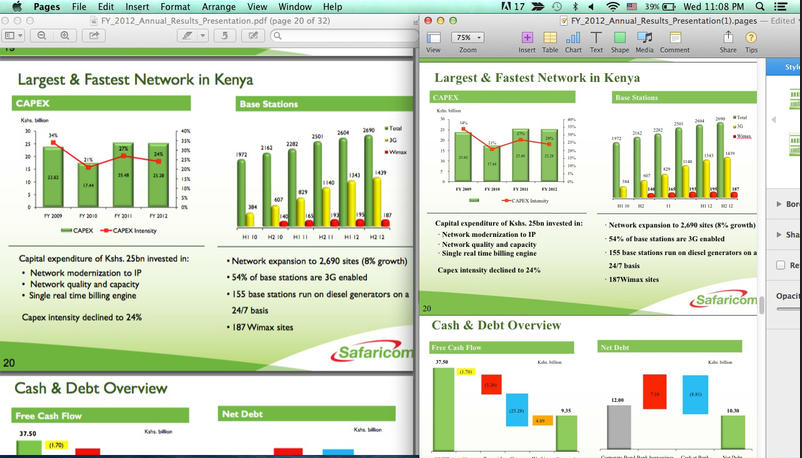Click "187Wimax sites" bullet in Pages
Image resolution: width=802 pixels, height=458 pixels.
(633, 279)
